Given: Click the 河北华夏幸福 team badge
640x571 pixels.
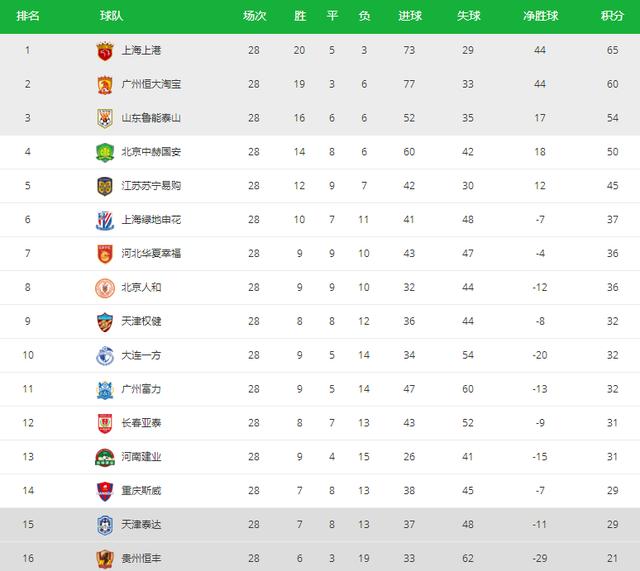Looking at the screenshot, I should click(x=105, y=254).
